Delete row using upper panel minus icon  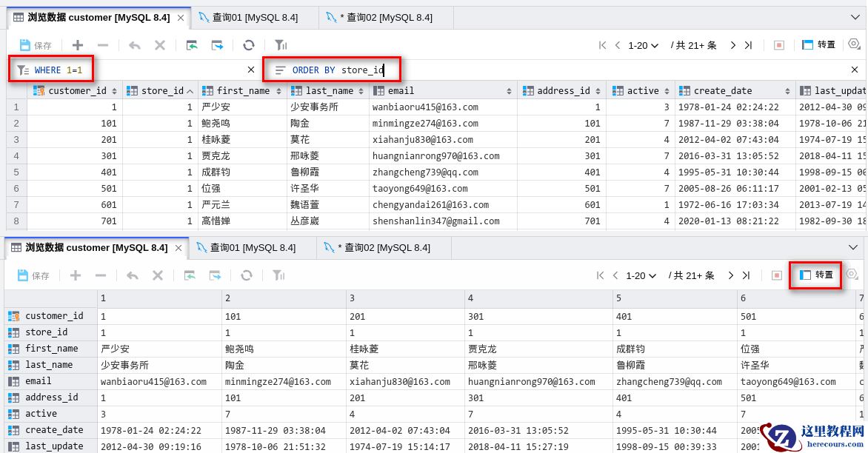point(103,45)
